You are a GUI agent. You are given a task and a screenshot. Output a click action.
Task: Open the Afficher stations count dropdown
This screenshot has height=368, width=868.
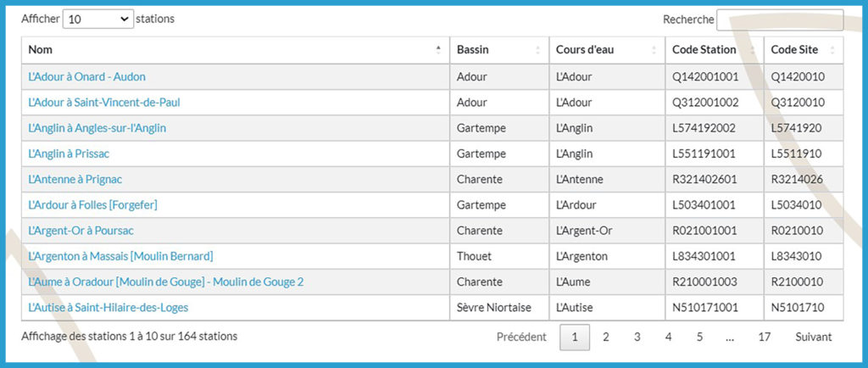click(x=97, y=19)
